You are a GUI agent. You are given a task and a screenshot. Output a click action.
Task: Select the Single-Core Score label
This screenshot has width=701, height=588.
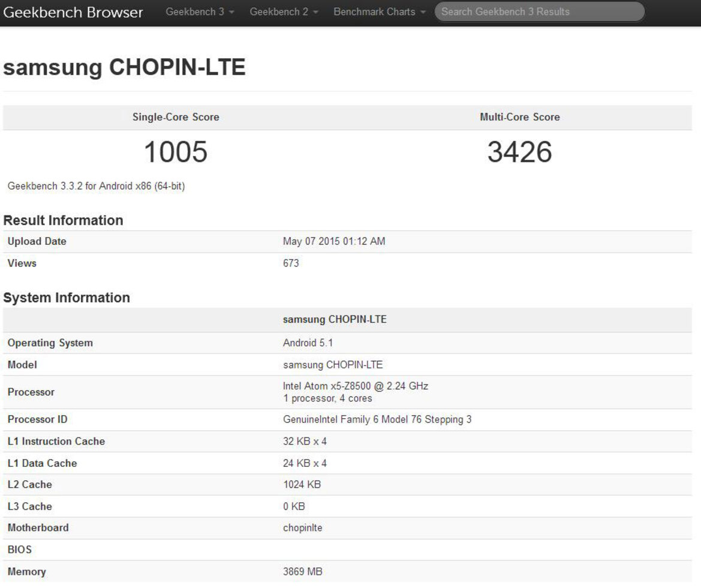point(176,117)
